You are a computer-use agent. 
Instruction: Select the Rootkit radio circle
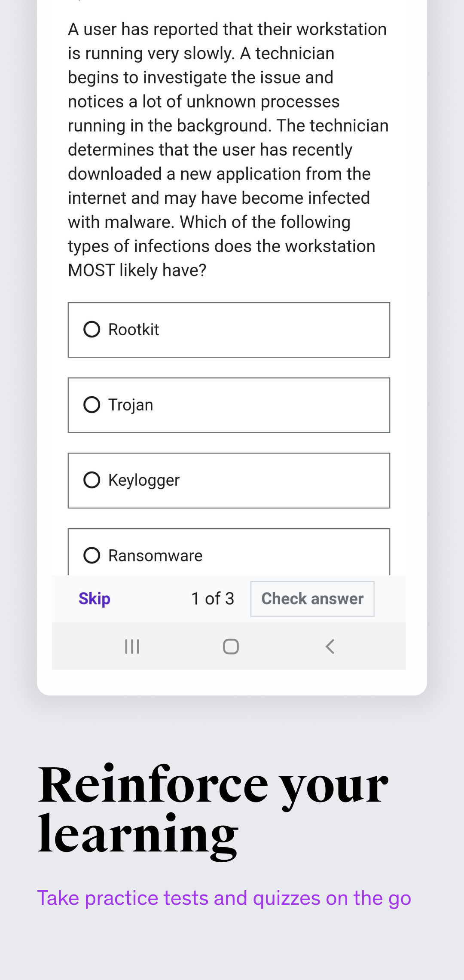pos(92,330)
